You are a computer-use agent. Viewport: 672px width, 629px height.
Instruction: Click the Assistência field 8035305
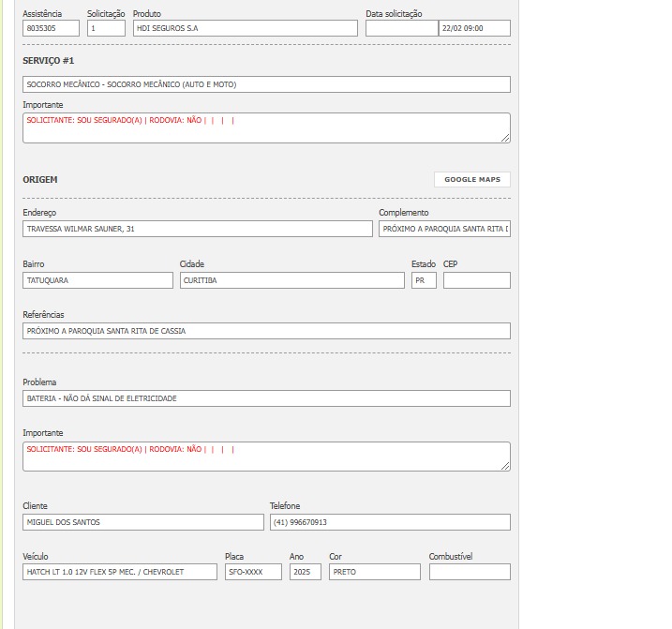point(51,28)
